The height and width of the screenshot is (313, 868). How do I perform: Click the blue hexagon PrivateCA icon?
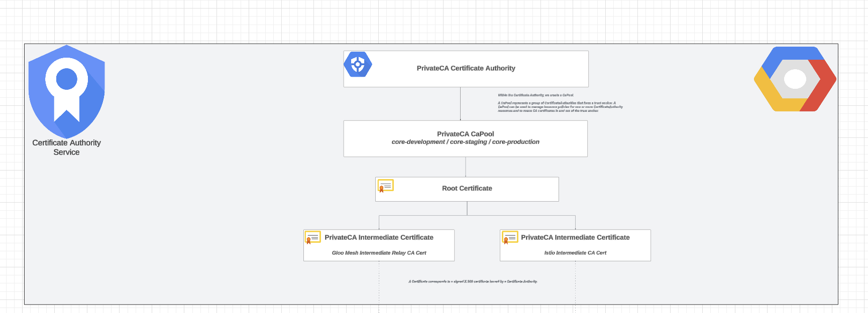click(x=358, y=65)
